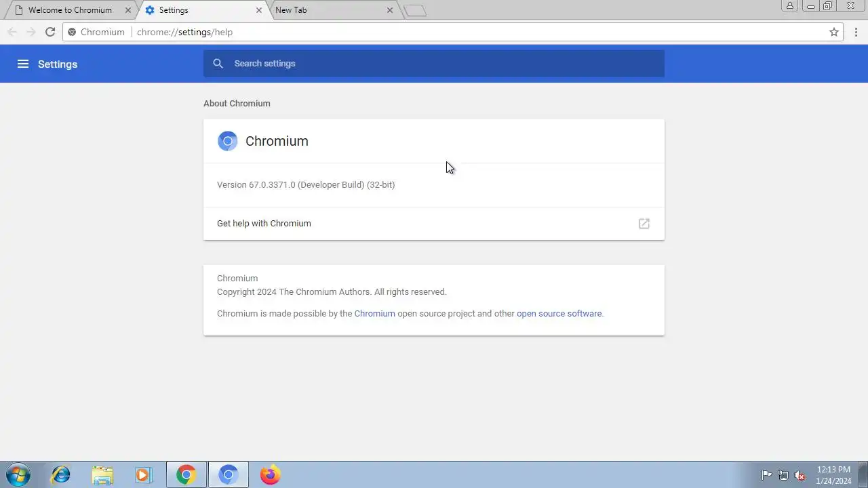
Task: Click the taskbar clock showing 12:13 PM
Action: coord(833,475)
